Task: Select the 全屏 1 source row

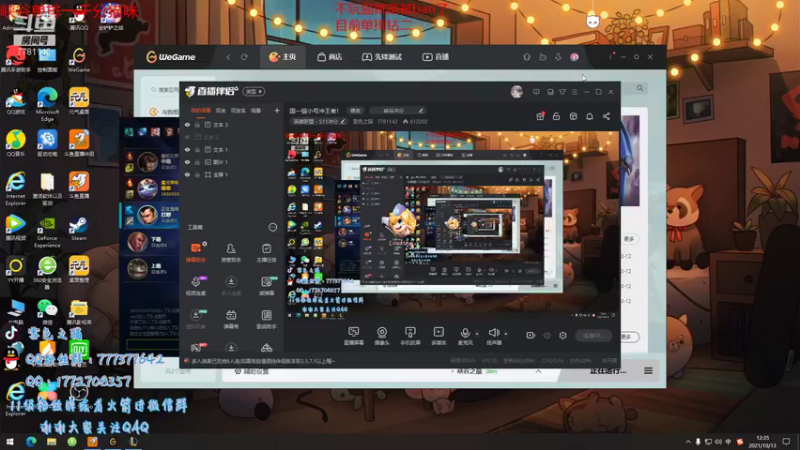Action: click(232, 174)
